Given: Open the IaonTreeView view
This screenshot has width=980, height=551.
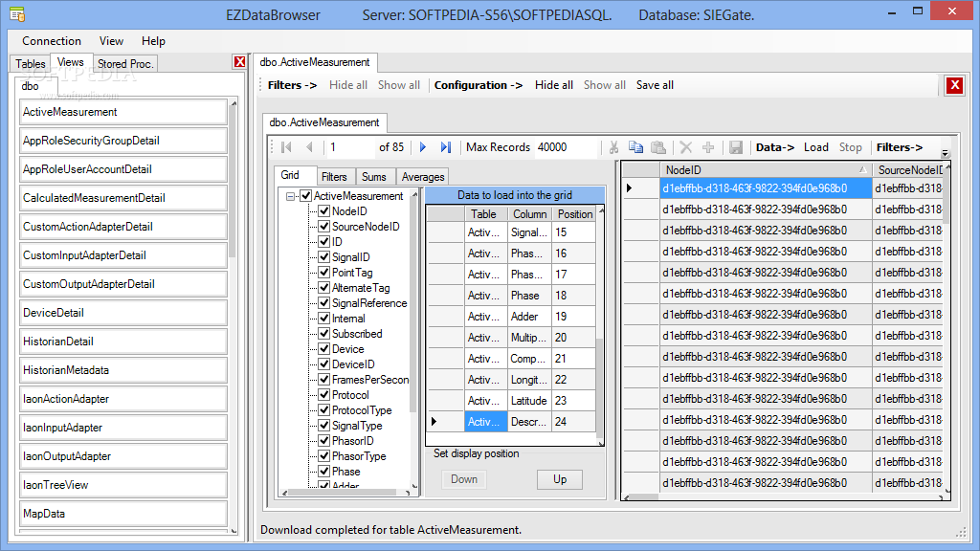Looking at the screenshot, I should [x=123, y=485].
